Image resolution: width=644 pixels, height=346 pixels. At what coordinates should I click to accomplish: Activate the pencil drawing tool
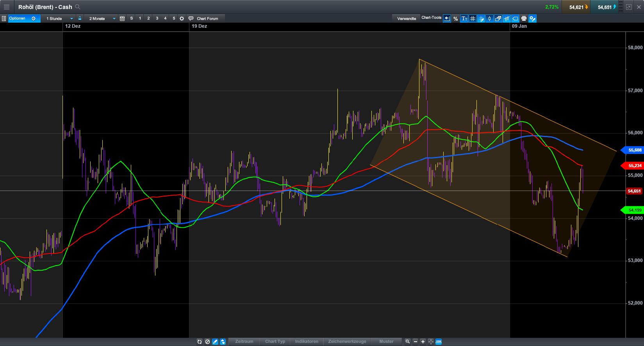(215, 342)
